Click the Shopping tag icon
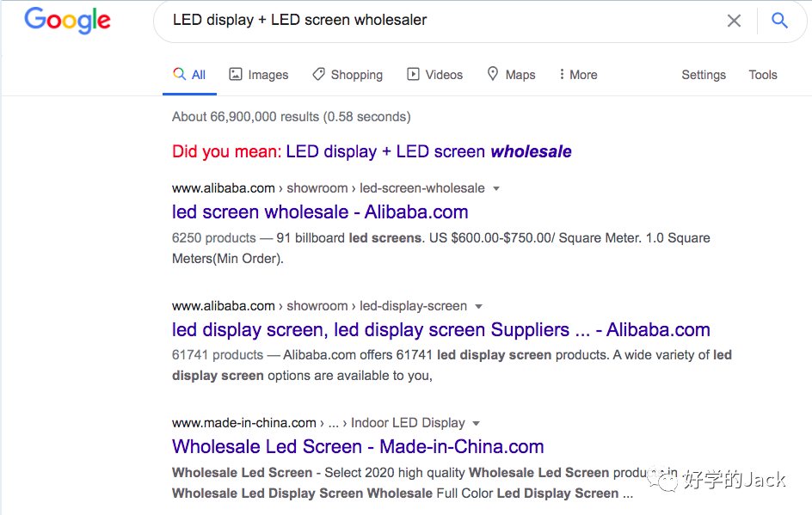 point(318,75)
